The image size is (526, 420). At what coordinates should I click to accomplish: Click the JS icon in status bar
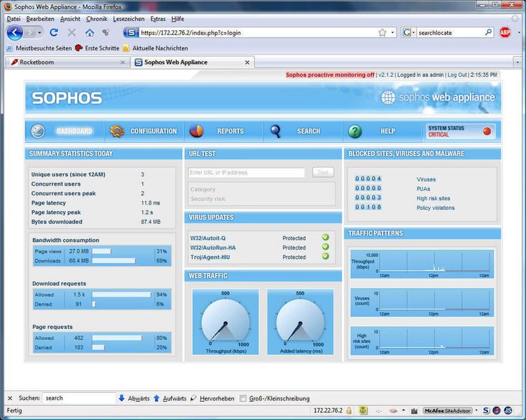pyautogui.click(x=508, y=411)
